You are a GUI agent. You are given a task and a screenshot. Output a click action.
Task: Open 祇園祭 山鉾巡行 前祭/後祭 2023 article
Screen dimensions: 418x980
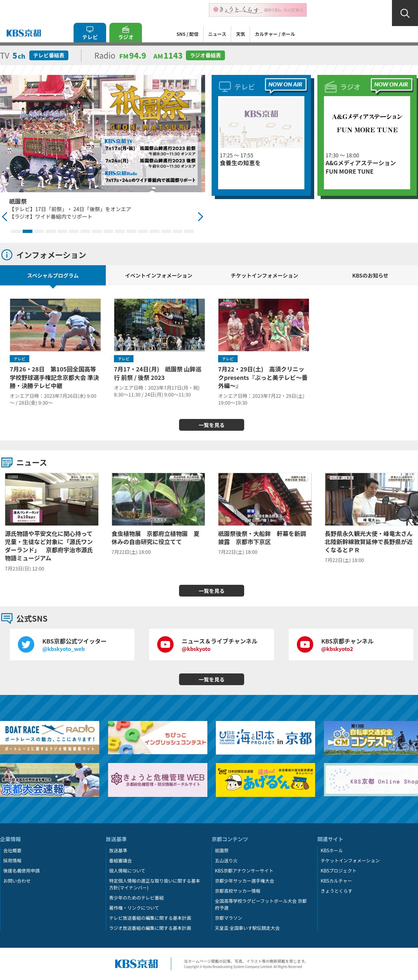(x=158, y=373)
